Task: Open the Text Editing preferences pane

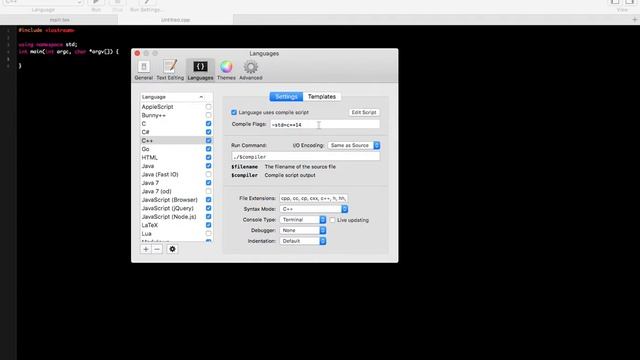Action: point(170,70)
